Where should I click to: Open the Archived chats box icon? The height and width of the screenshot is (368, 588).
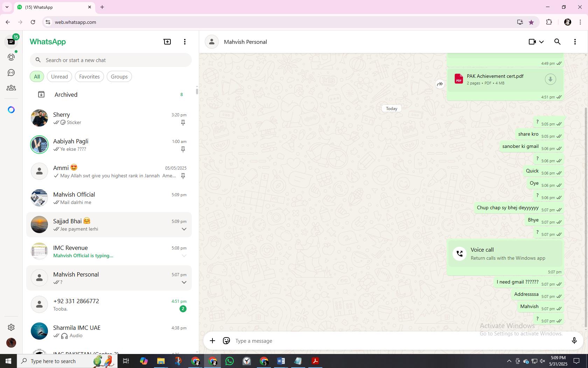click(x=41, y=94)
